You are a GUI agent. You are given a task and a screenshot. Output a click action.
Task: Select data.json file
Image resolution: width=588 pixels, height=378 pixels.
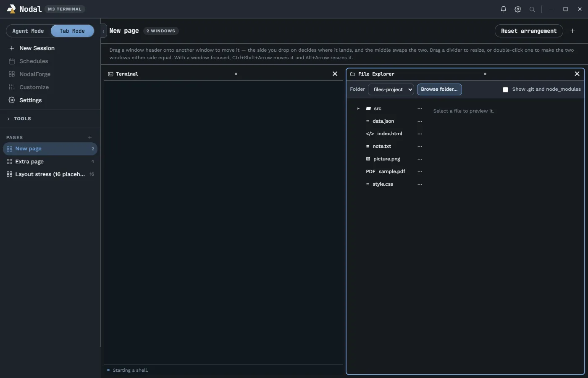click(383, 121)
